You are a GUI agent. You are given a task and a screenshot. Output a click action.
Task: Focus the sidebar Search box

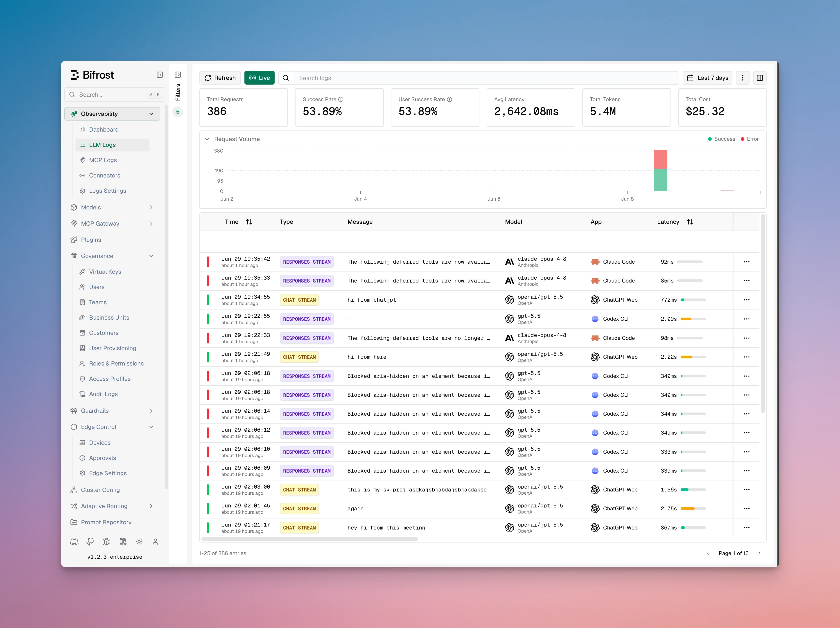[115, 94]
